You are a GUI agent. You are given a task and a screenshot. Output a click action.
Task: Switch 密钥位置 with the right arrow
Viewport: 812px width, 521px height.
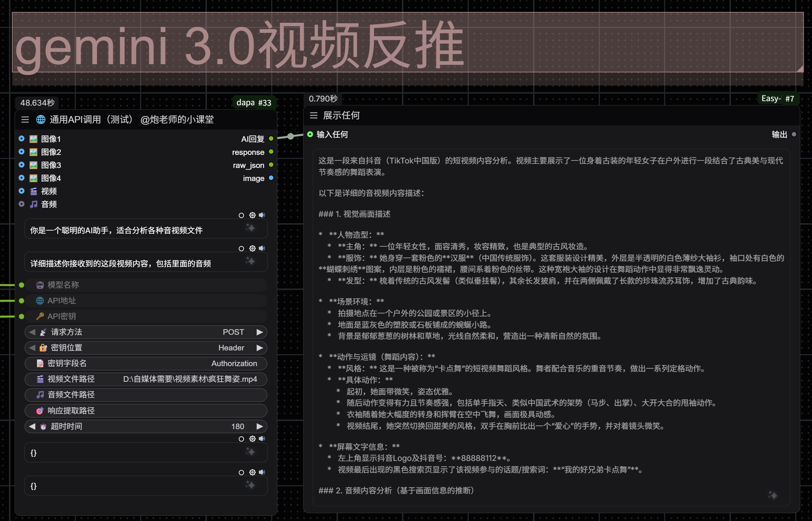260,347
